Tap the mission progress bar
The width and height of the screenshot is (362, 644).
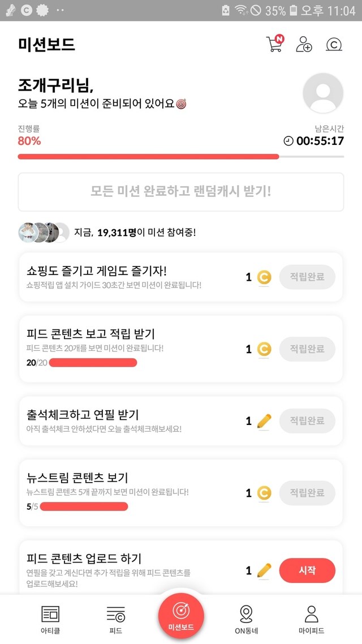181,156
